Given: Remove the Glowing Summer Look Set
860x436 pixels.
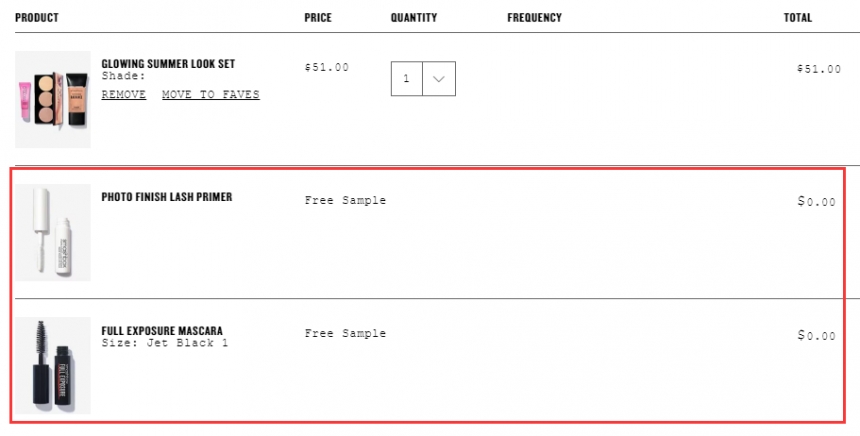Looking at the screenshot, I should [124, 94].
